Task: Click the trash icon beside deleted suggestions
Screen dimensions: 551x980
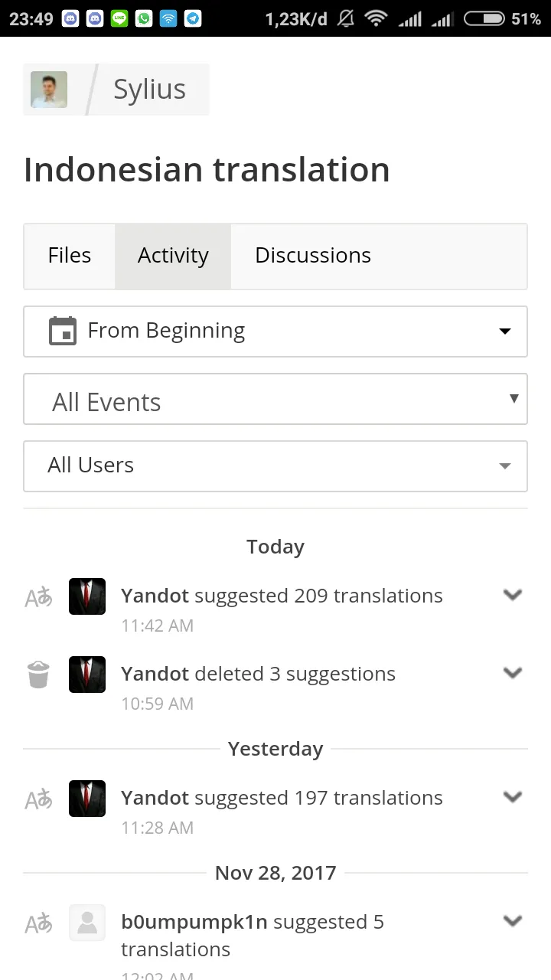Action: [38, 675]
